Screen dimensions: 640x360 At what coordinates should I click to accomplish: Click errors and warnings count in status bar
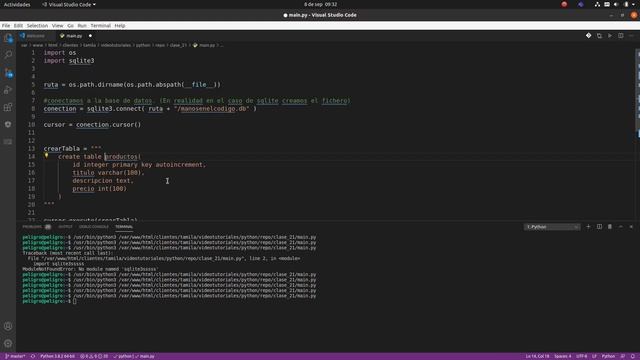point(94,356)
